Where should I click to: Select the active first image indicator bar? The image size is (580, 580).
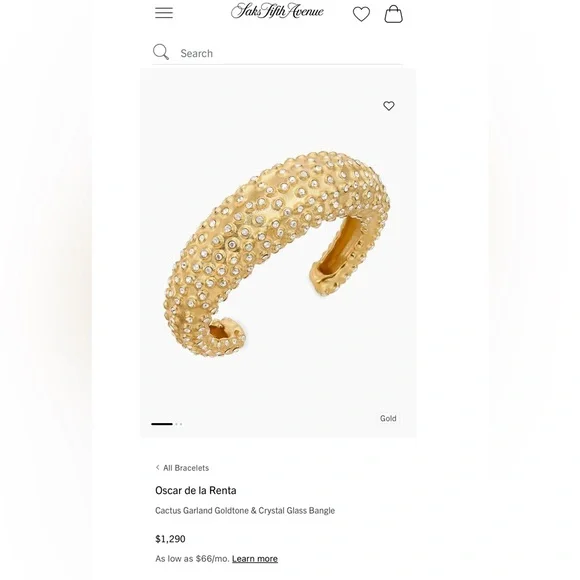pyautogui.click(x=162, y=424)
